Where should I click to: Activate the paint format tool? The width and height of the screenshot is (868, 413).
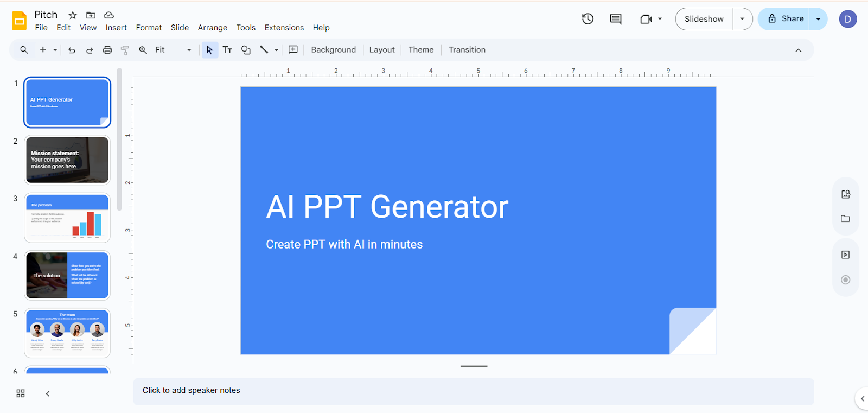tap(125, 50)
